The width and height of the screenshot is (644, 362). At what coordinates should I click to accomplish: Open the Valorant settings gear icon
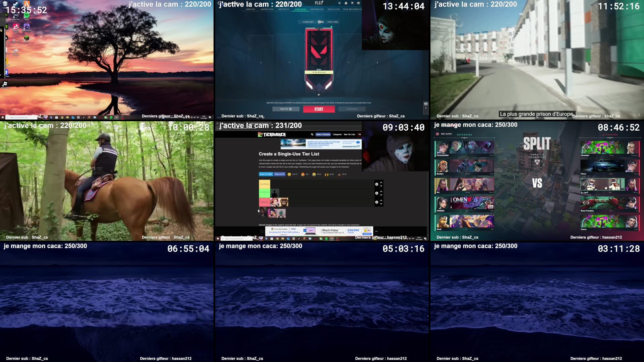[x=339, y=3]
